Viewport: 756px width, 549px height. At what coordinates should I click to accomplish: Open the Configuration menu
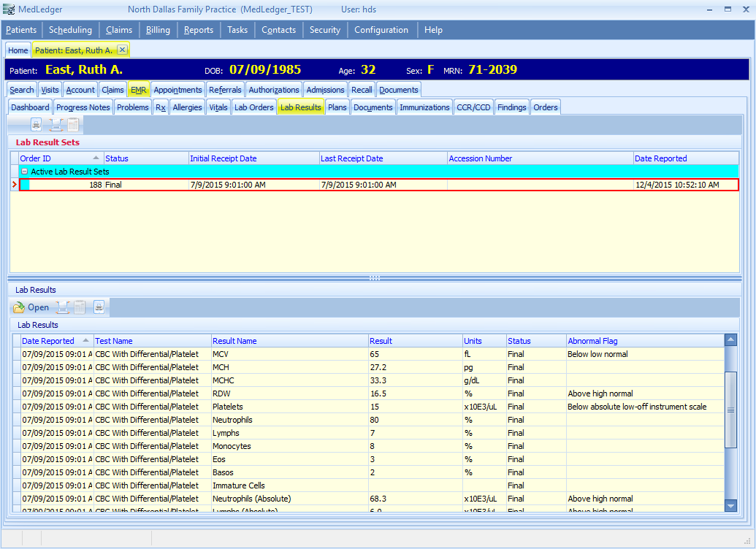381,30
